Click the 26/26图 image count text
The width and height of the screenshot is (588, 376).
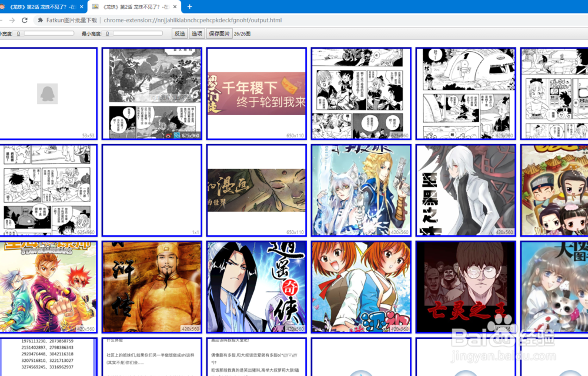pyautogui.click(x=242, y=33)
